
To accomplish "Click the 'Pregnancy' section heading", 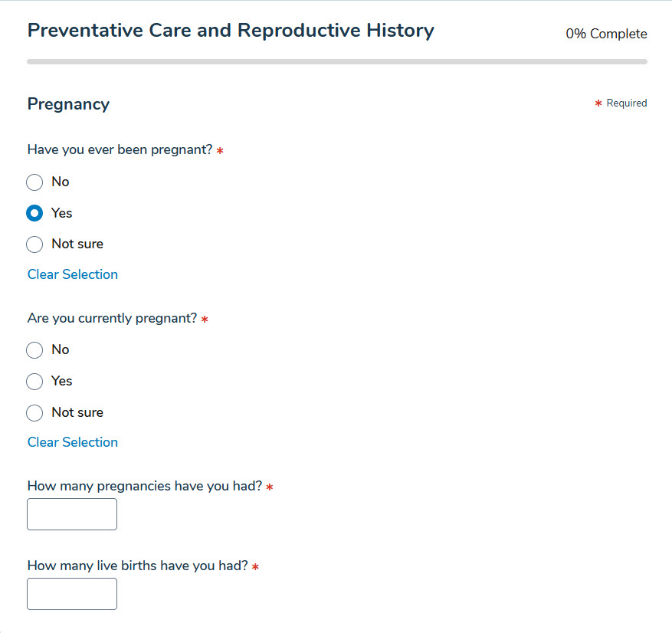I will click(68, 104).
